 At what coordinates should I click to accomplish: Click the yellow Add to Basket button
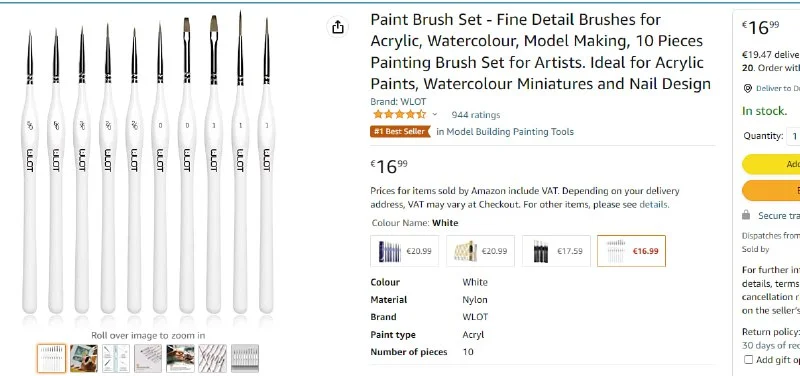[771, 164]
